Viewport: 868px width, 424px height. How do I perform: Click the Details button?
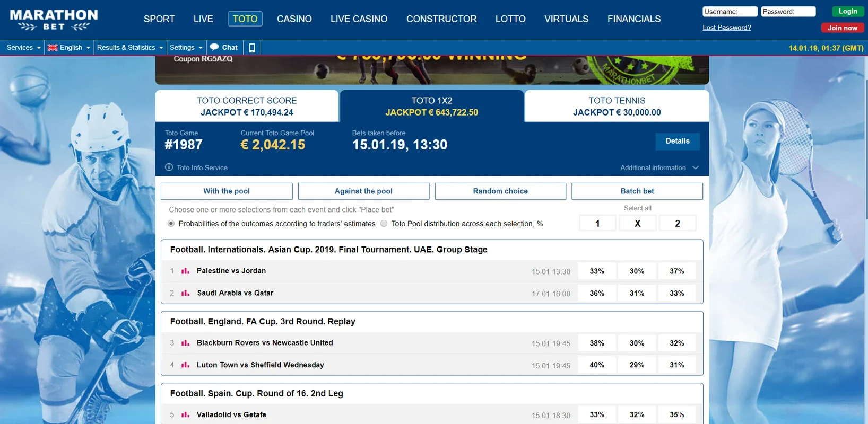(678, 141)
